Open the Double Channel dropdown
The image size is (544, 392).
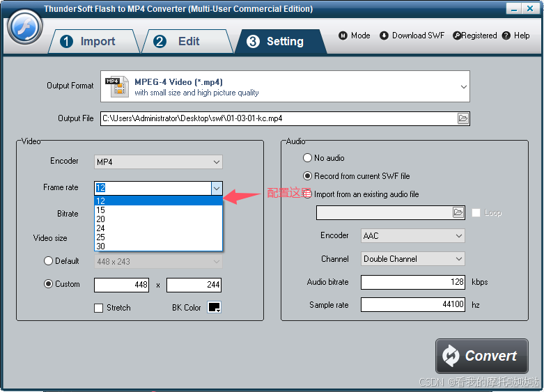(x=413, y=259)
